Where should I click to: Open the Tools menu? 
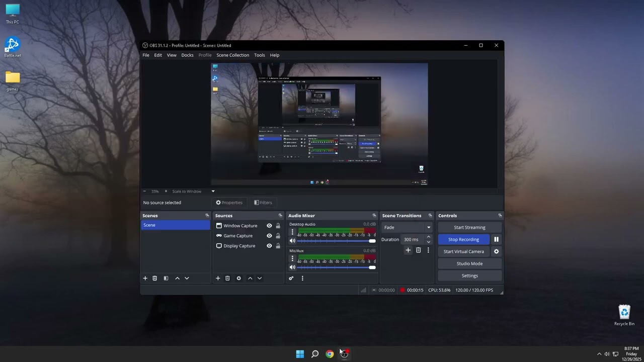(x=260, y=55)
